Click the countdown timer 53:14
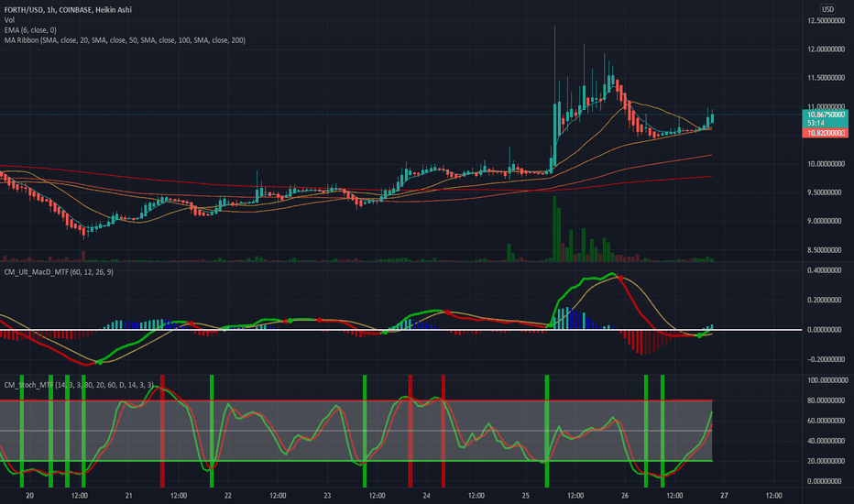 (816, 123)
